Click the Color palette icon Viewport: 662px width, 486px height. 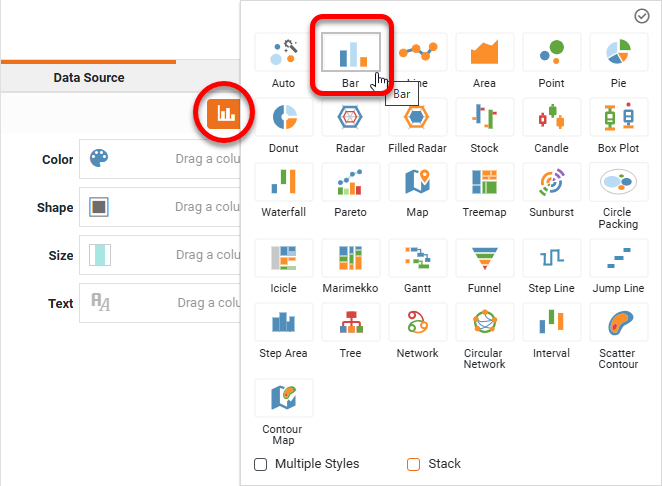click(x=99, y=159)
